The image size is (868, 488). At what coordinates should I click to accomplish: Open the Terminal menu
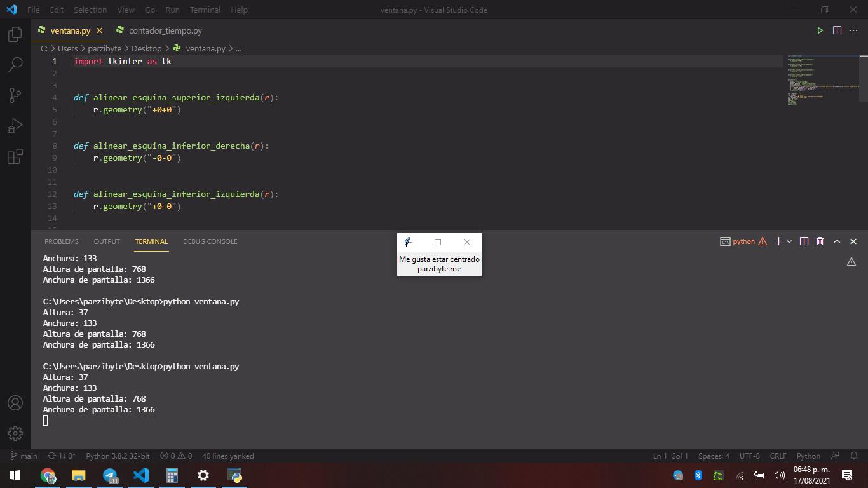pos(205,10)
